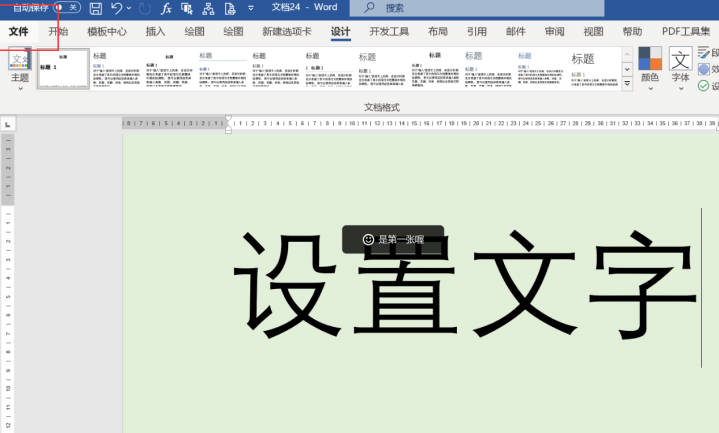Open Customize Quick Access Toolbar dropdown
This screenshot has width=719, height=433.
(x=251, y=8)
